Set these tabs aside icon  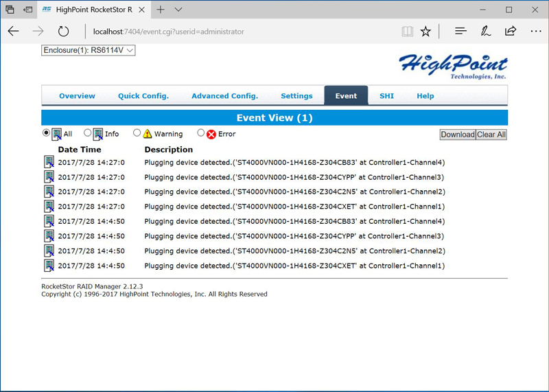point(27,10)
